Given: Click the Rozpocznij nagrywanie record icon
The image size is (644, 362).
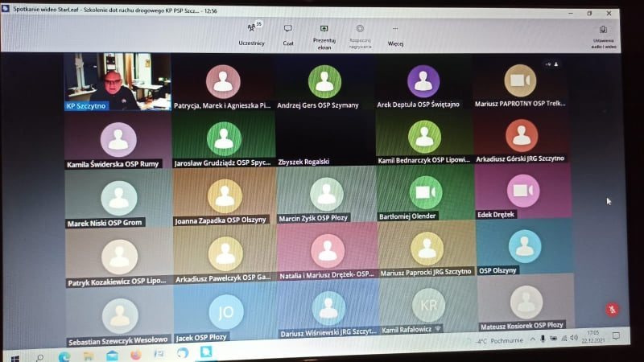Looking at the screenshot, I should coord(360,33).
